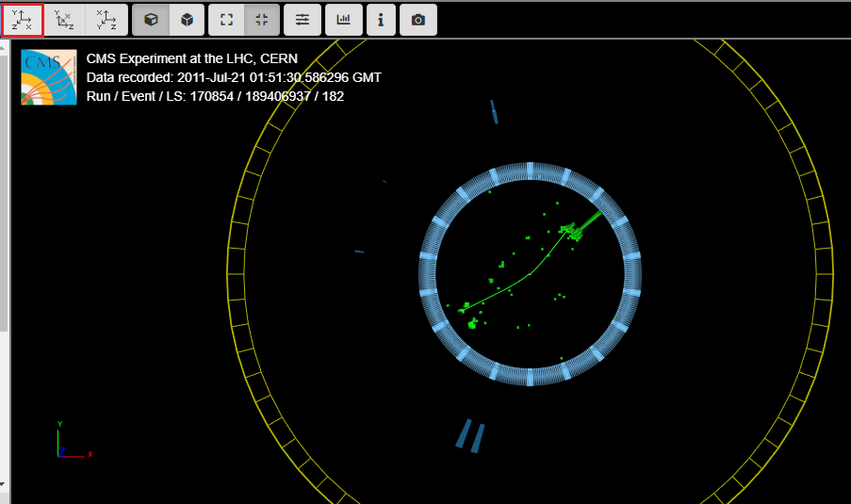Screen dimensions: 851x504
Task: Select the Y-X plane view icon
Action: tap(23, 21)
